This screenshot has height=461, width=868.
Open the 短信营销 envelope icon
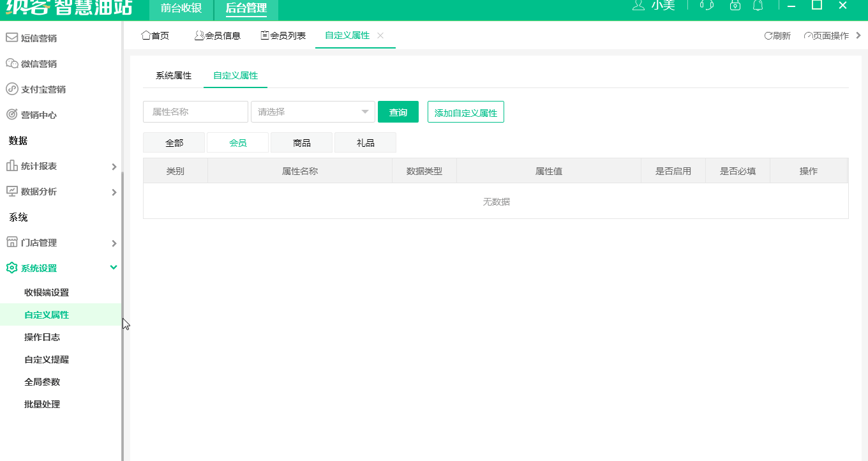click(x=13, y=38)
